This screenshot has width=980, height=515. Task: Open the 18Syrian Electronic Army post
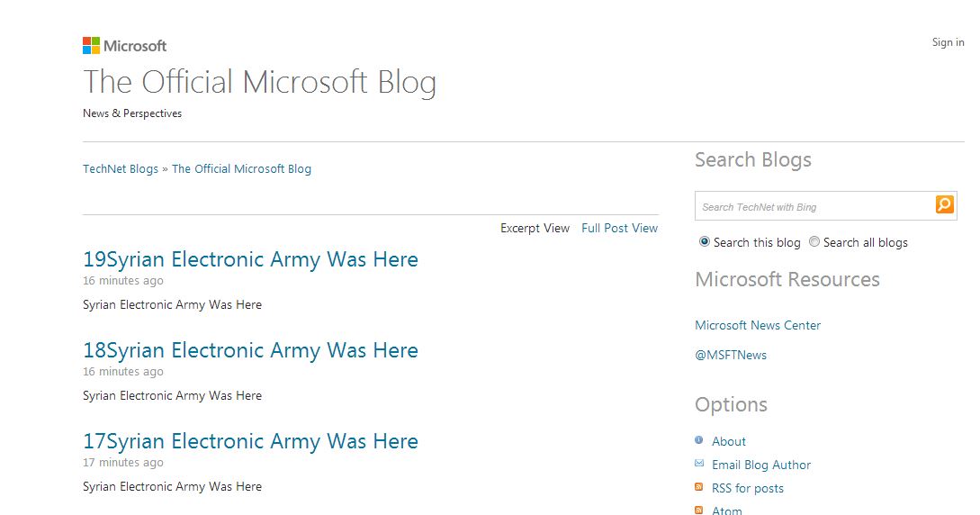coord(251,350)
